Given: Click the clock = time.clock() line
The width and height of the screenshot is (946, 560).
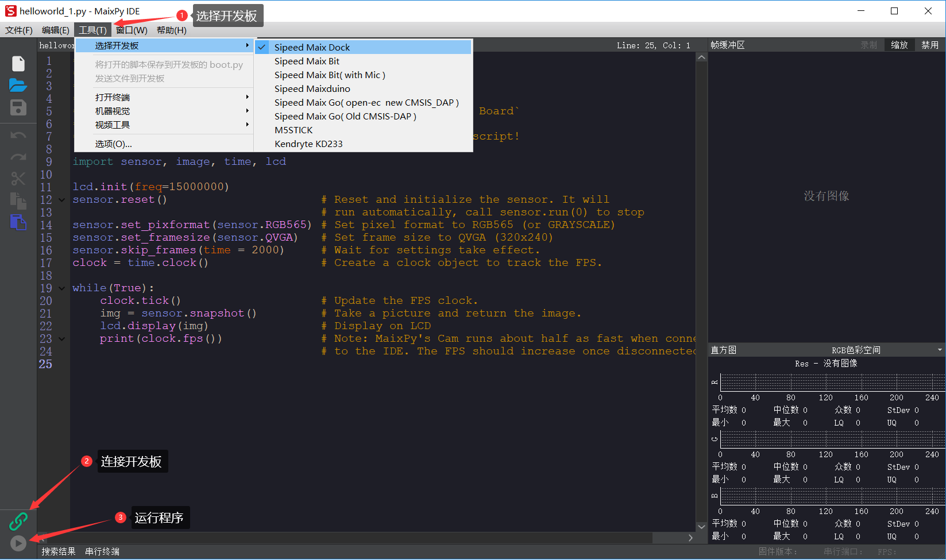Looking at the screenshot, I should pyautogui.click(x=140, y=262).
